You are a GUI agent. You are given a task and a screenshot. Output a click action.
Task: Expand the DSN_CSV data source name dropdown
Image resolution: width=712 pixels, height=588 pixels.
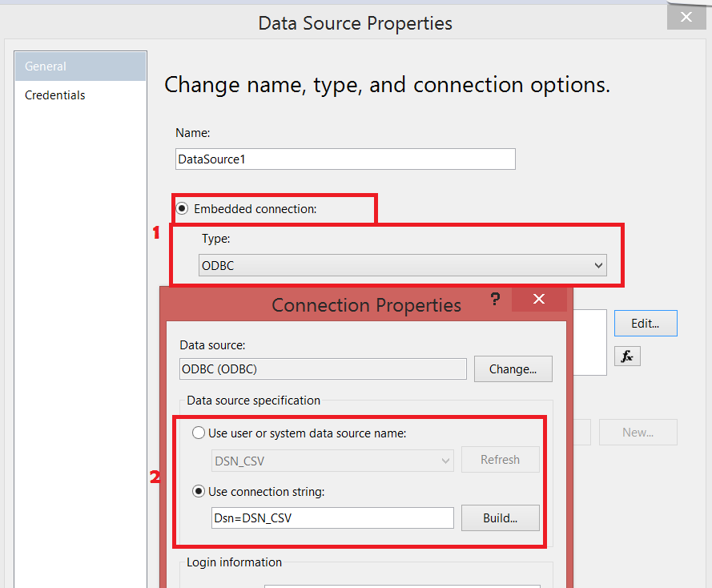pyautogui.click(x=332, y=461)
